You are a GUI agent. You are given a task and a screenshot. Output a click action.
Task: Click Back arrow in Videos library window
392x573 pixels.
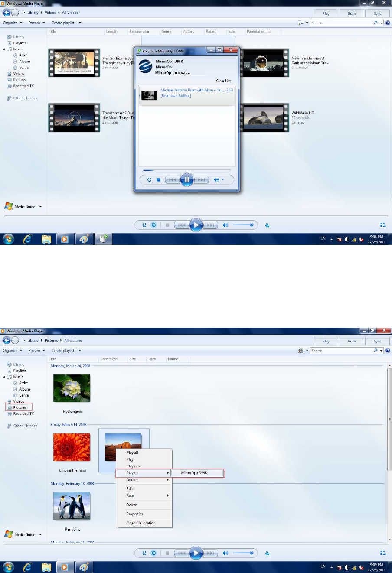(x=7, y=13)
